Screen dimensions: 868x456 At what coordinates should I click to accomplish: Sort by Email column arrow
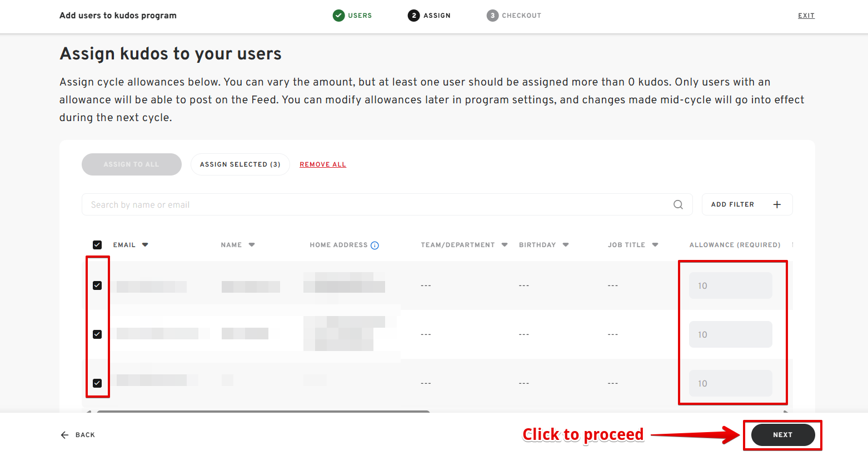point(145,245)
